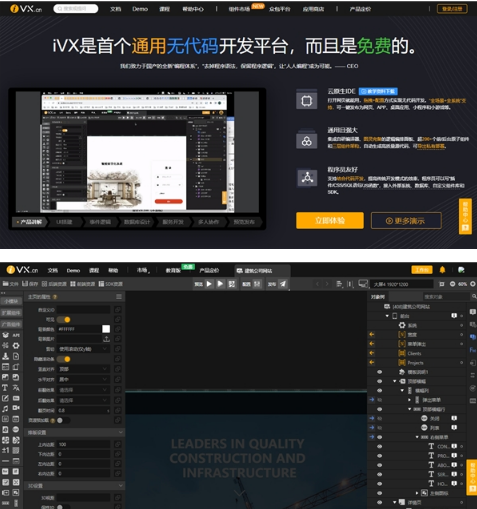Click the node-graph icon beside 程序员友好
The width and height of the screenshot is (477, 509).
click(307, 178)
